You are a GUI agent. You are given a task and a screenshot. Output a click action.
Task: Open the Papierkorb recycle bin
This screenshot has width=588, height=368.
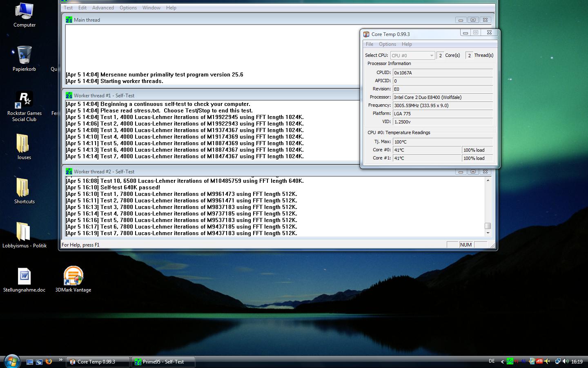click(x=24, y=58)
